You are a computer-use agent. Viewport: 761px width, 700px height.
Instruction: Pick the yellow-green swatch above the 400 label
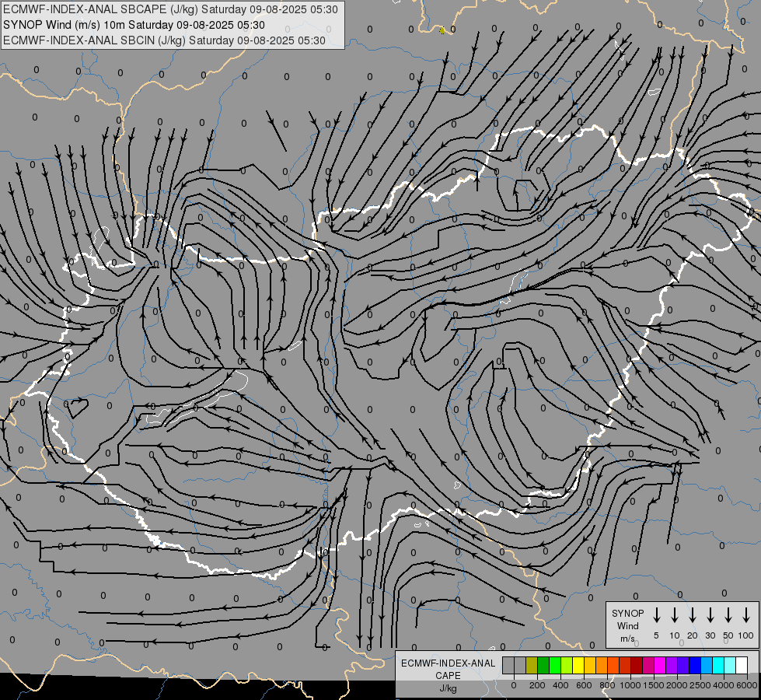[x=567, y=665]
